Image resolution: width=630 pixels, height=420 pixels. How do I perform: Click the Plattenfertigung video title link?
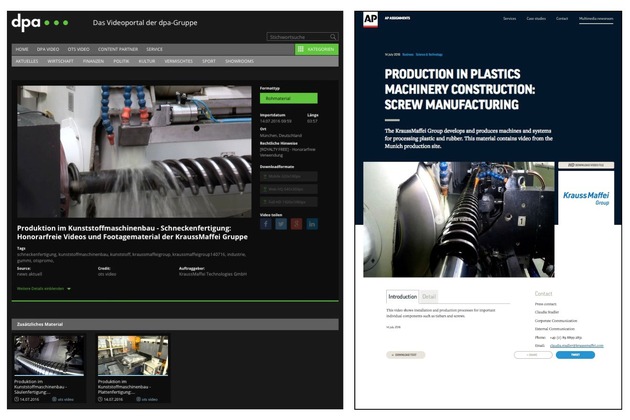(x=124, y=387)
